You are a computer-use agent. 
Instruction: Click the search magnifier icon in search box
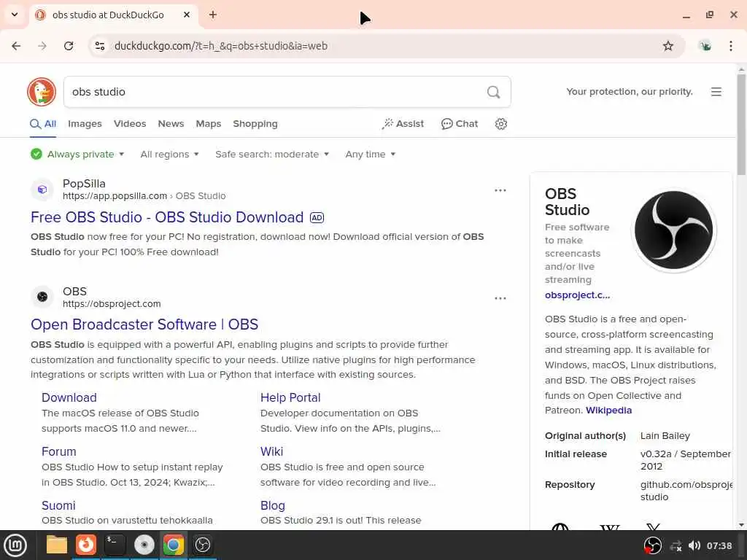point(494,92)
